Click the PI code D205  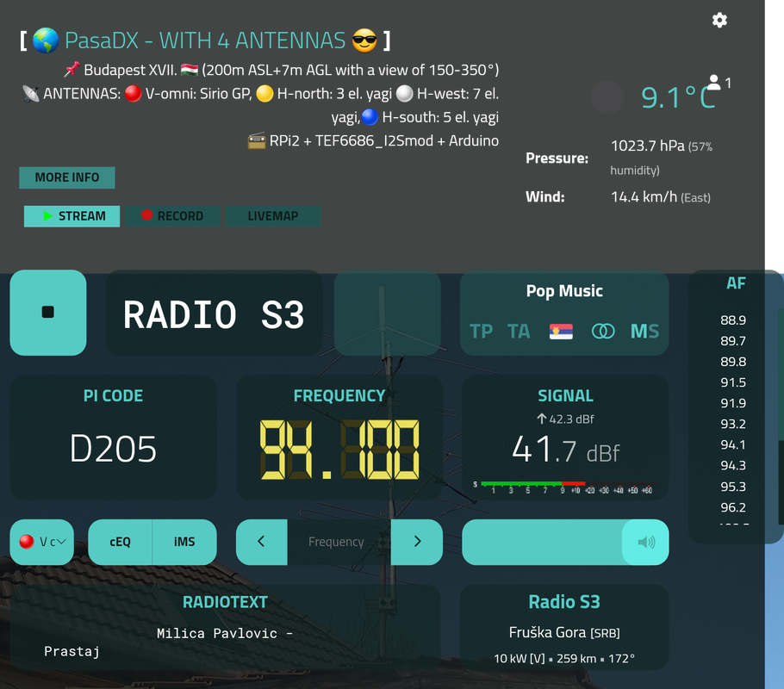pyautogui.click(x=113, y=449)
